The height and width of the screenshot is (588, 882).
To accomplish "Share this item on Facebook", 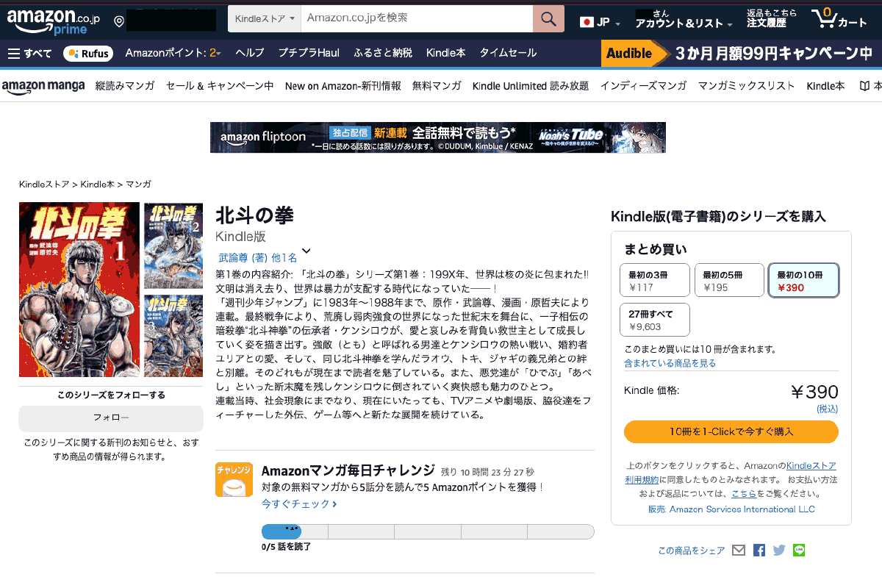I will [759, 550].
